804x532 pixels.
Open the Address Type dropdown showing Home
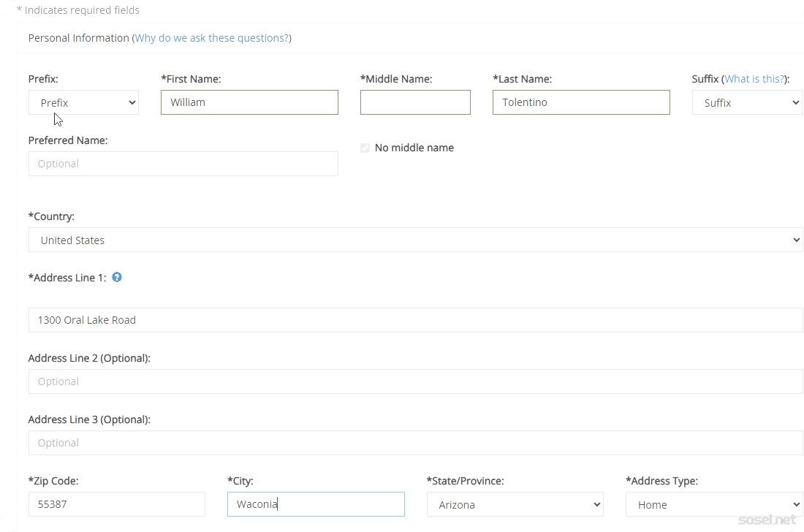[x=713, y=504]
